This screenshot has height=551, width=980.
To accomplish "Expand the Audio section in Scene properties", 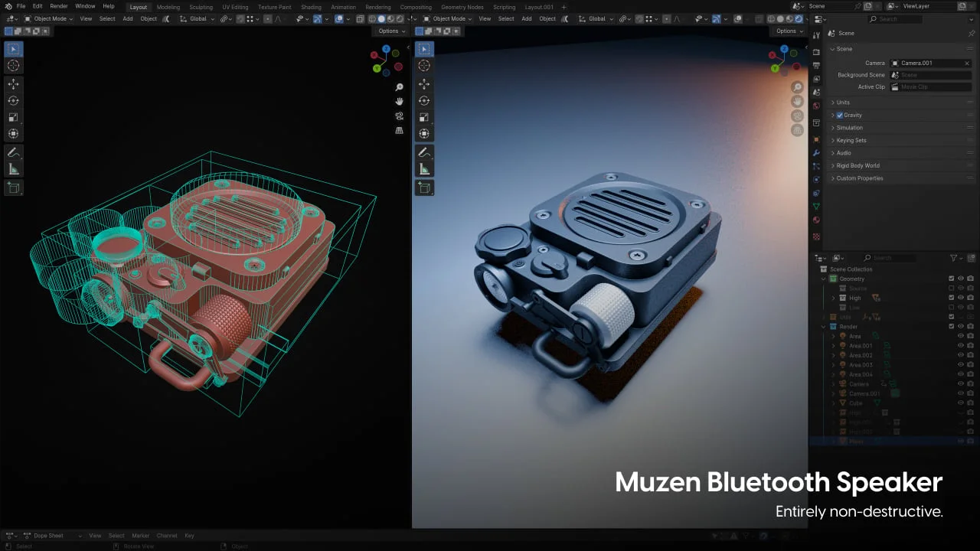I will pyautogui.click(x=842, y=152).
